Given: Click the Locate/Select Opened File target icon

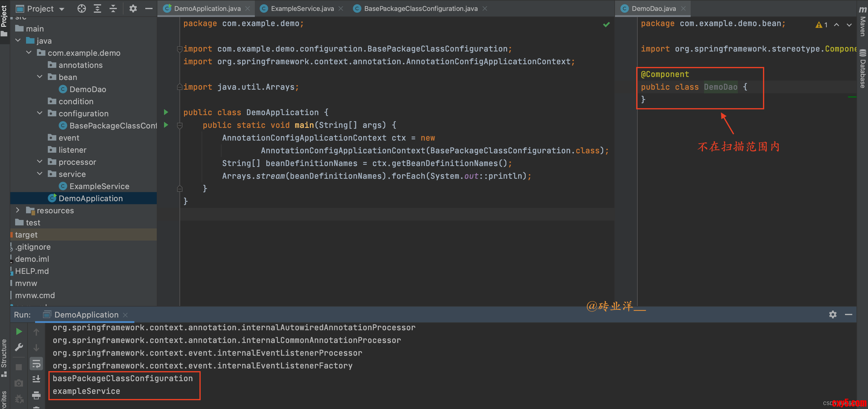Looking at the screenshot, I should click(x=81, y=8).
